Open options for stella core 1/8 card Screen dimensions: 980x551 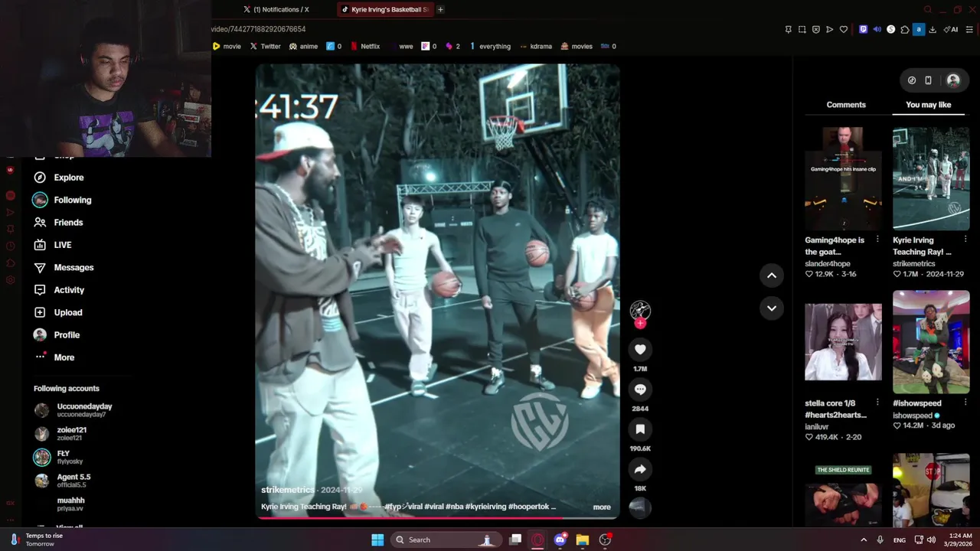pyautogui.click(x=877, y=403)
